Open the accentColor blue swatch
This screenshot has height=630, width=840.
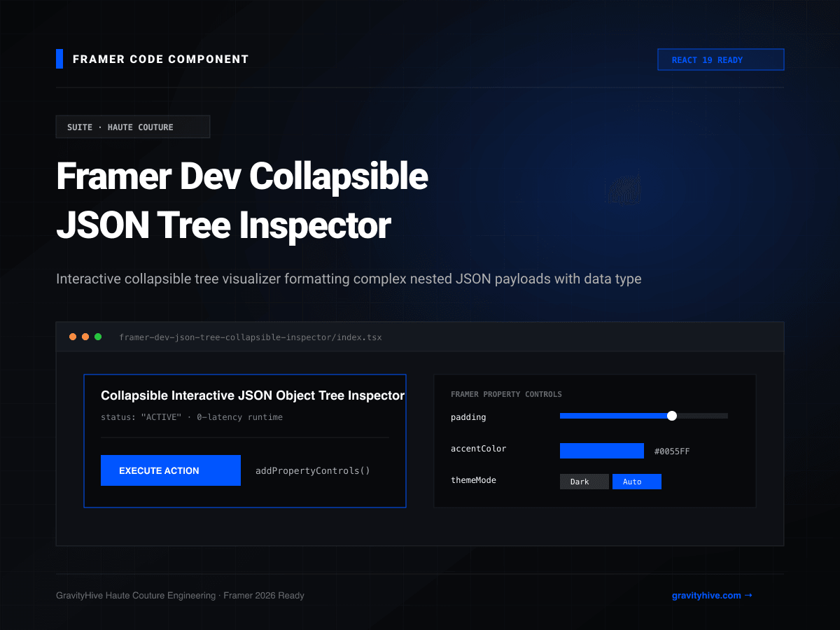602,451
